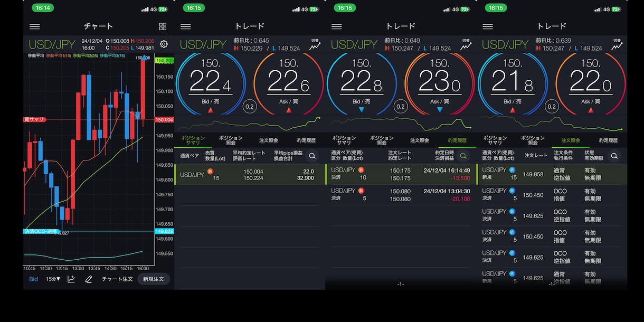Open the 15分 timeframe dropdown
The image size is (644, 322).
[53, 279]
